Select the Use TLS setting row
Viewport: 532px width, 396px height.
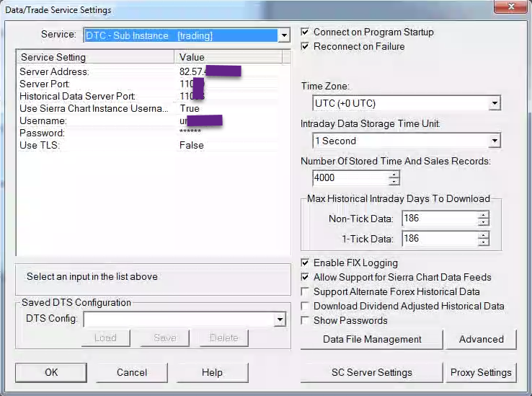pos(149,145)
